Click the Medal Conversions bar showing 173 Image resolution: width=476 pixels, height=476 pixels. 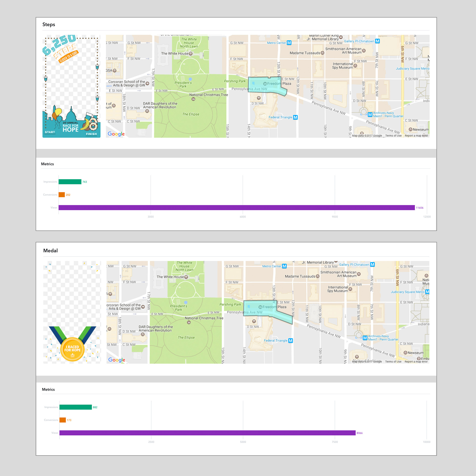[x=62, y=420]
